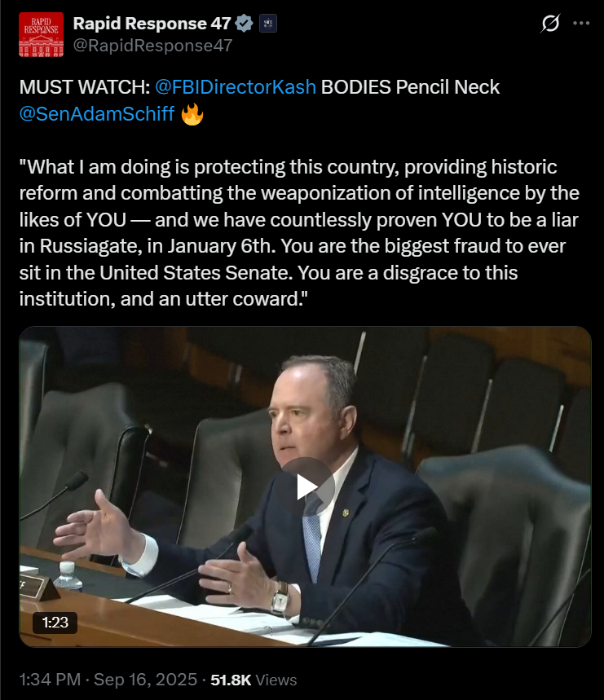
Task: Open the @SenAdamSchiff mention link
Action: [97, 114]
